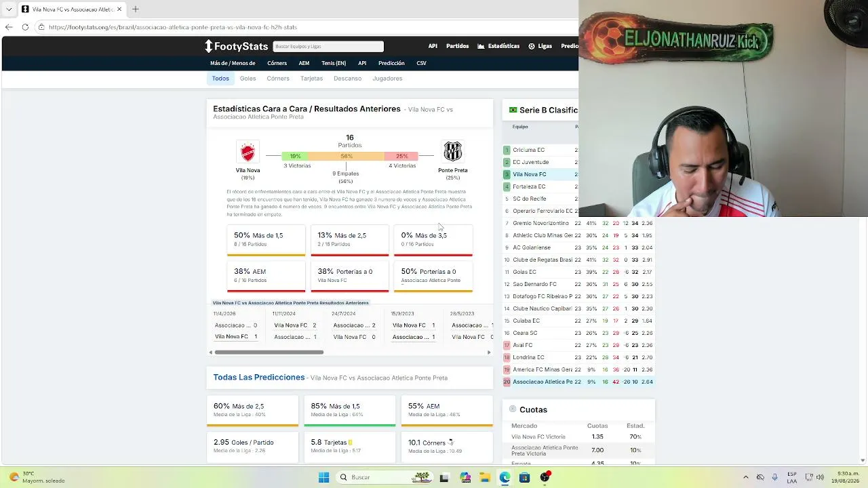Switch to the Descanso tab
The width and height of the screenshot is (868, 488).
pyautogui.click(x=347, y=79)
